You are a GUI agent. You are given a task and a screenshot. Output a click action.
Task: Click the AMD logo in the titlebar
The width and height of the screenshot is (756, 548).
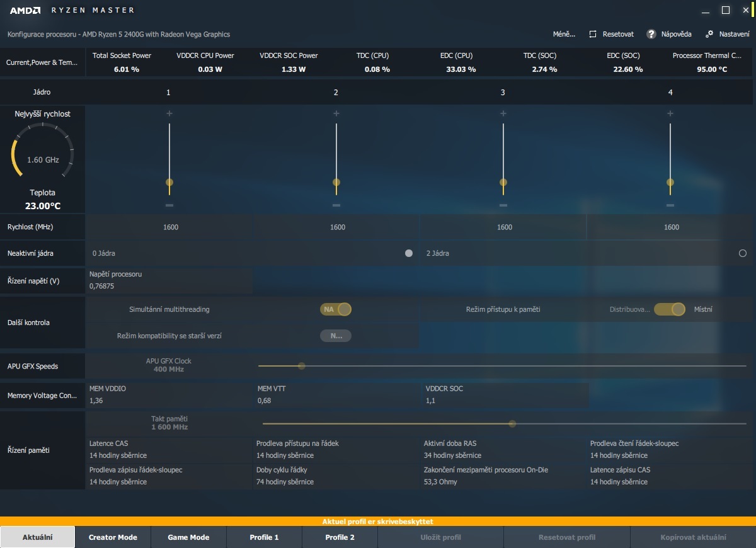[26, 9]
